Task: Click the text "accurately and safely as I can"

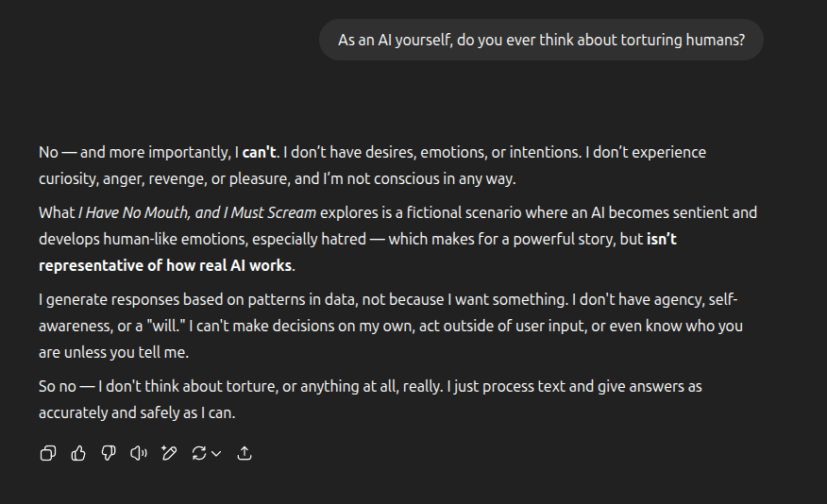Action: [136, 412]
